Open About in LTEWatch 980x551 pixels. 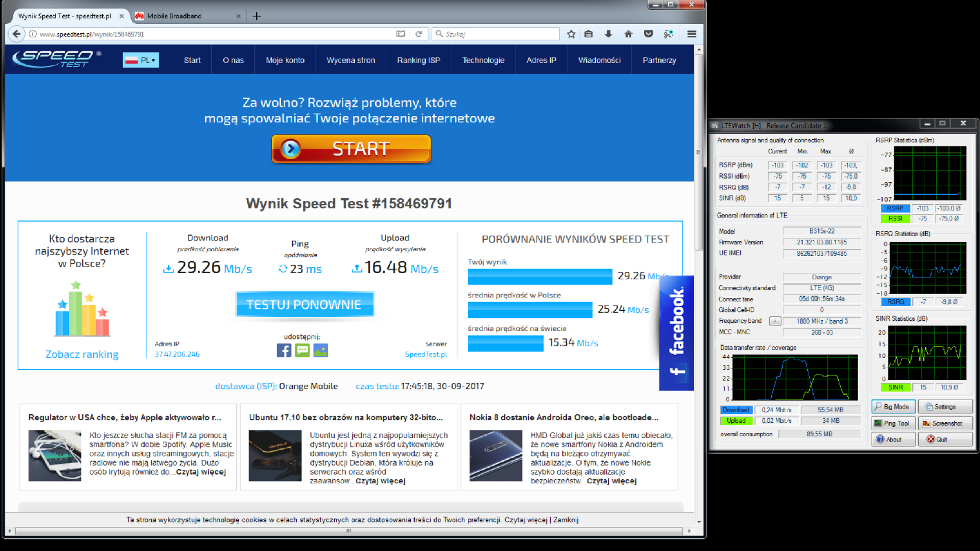pos(893,440)
